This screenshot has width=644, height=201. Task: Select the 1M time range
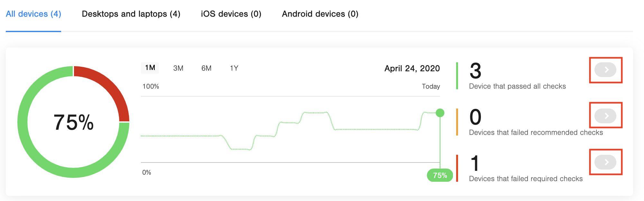pyautogui.click(x=150, y=68)
